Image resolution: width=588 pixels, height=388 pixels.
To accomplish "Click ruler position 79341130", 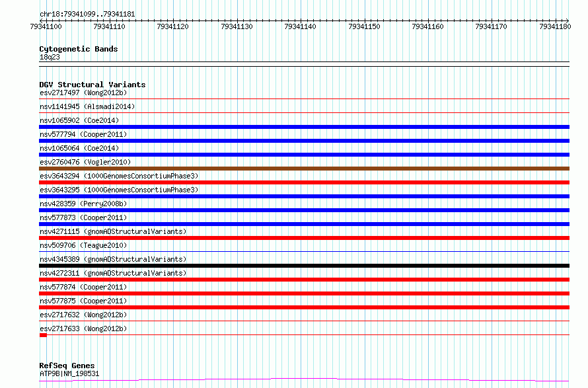I will (x=237, y=26).
